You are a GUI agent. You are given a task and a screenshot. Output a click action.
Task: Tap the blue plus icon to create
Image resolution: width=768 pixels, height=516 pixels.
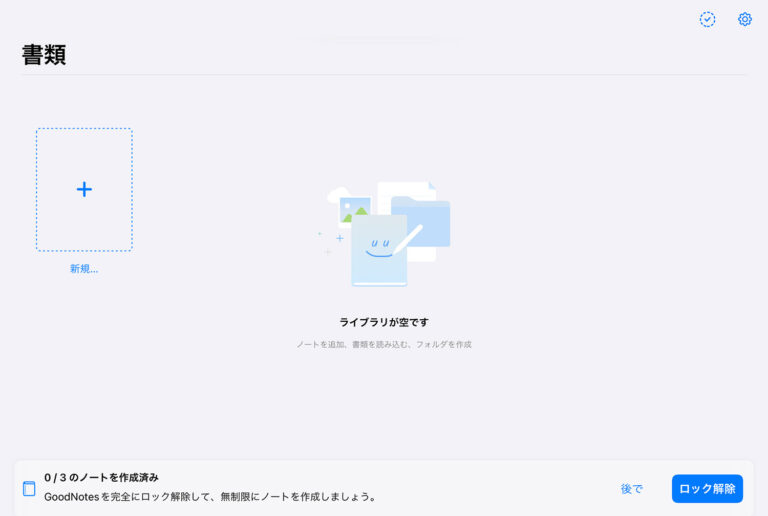point(84,189)
